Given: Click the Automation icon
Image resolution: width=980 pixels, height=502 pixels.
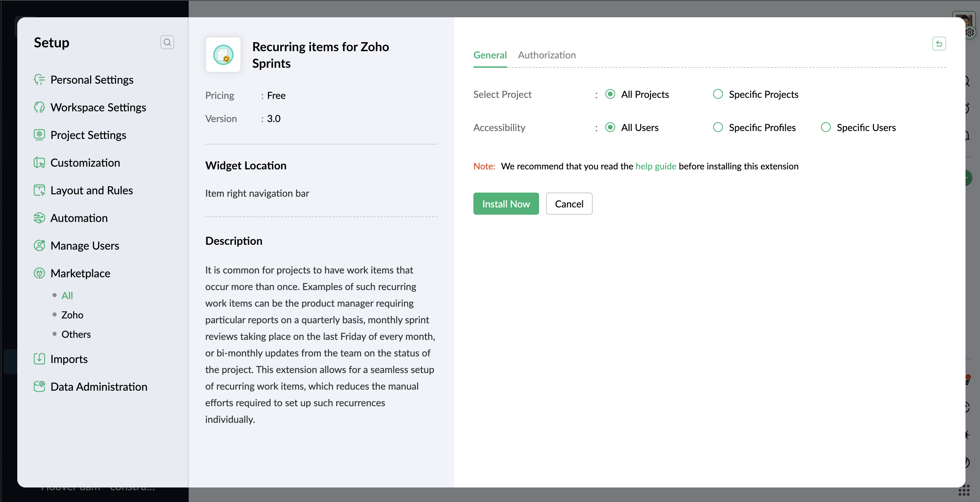Looking at the screenshot, I should [39, 218].
